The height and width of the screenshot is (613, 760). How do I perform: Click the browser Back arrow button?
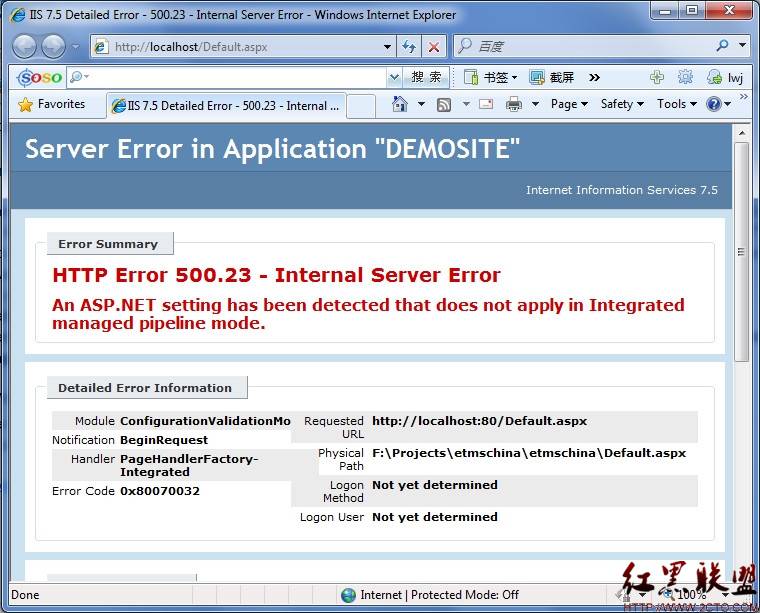coord(25,46)
